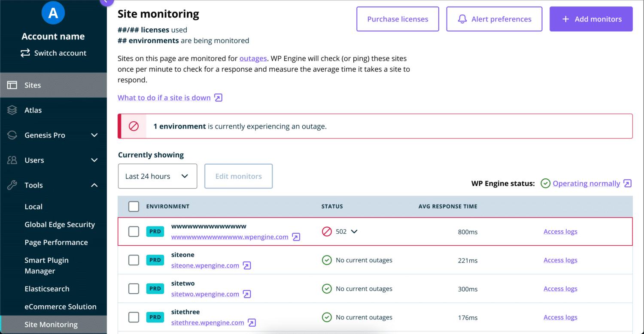
Task: Click the Purchase licenses button
Action: coord(397,19)
